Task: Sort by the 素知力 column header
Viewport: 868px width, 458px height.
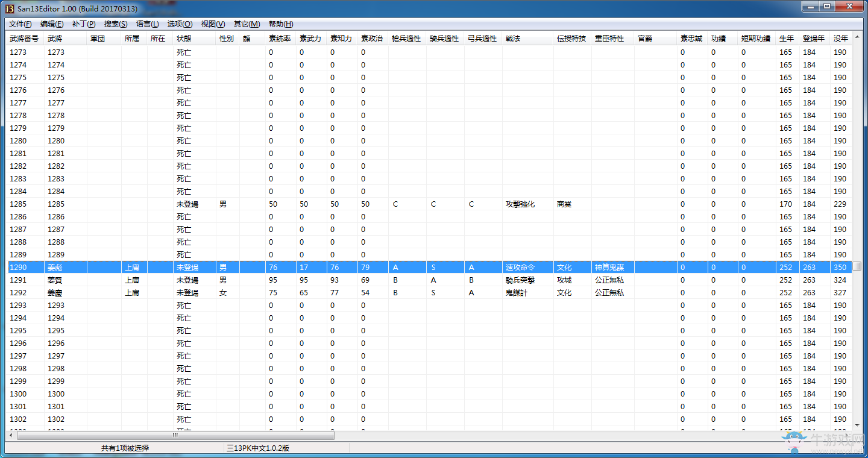Action: 342,39
